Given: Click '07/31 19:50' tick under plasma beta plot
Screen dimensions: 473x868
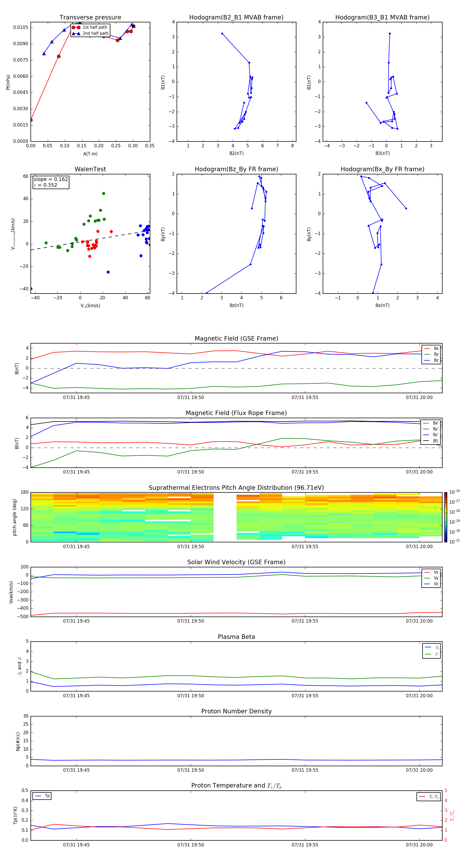Looking at the screenshot, I should tap(191, 695).
